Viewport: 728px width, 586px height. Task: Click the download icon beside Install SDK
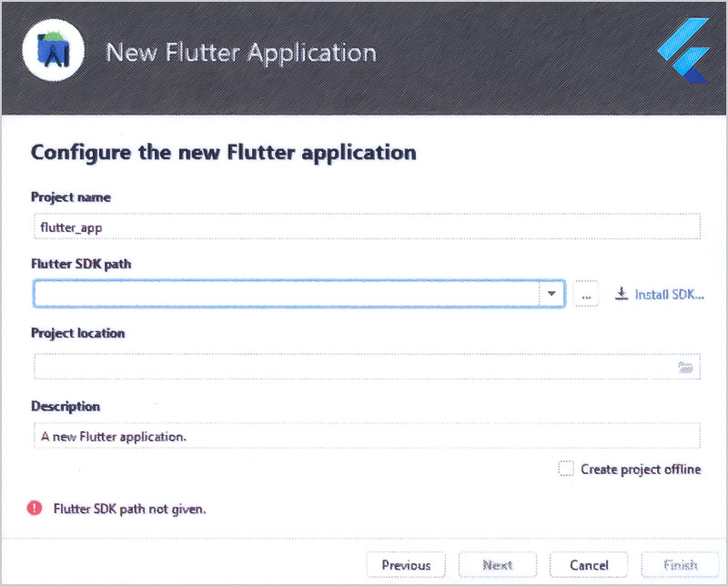tap(622, 294)
